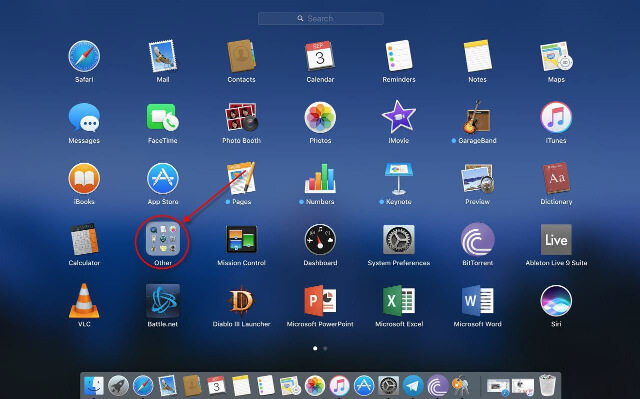
Task: Click the Launchpad rocket icon in Dock
Action: [118, 386]
